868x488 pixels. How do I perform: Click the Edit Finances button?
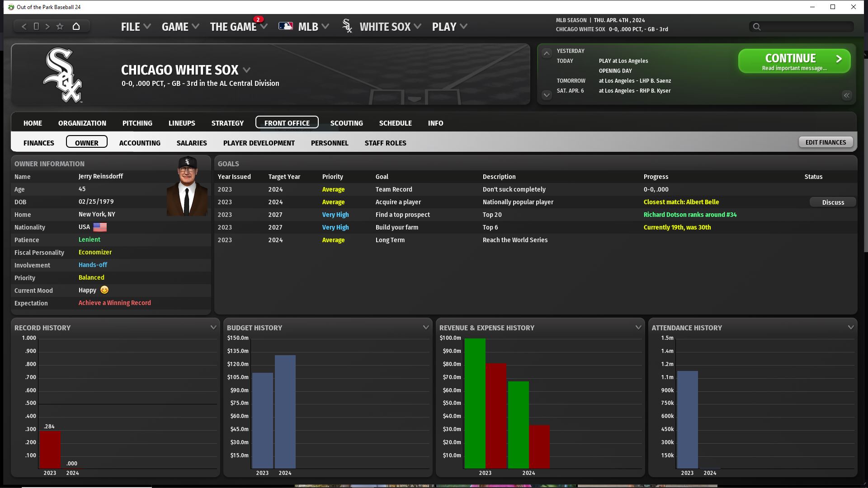pos(826,142)
